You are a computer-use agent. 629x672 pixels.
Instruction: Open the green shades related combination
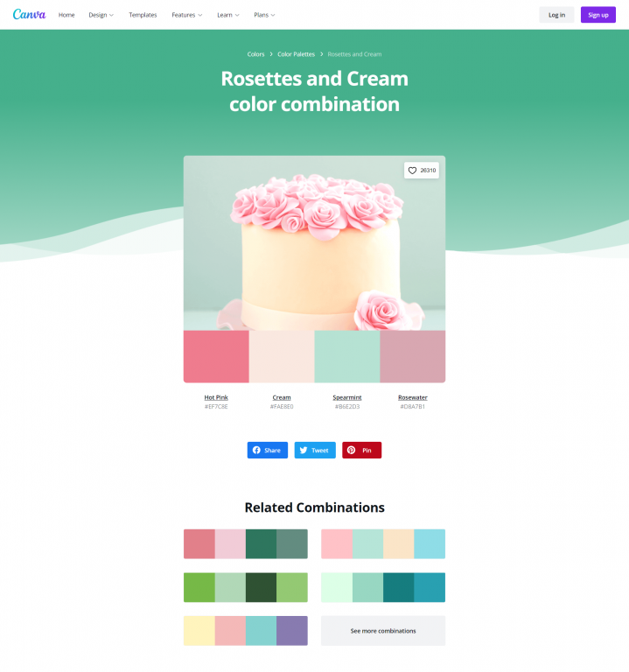[246, 587]
